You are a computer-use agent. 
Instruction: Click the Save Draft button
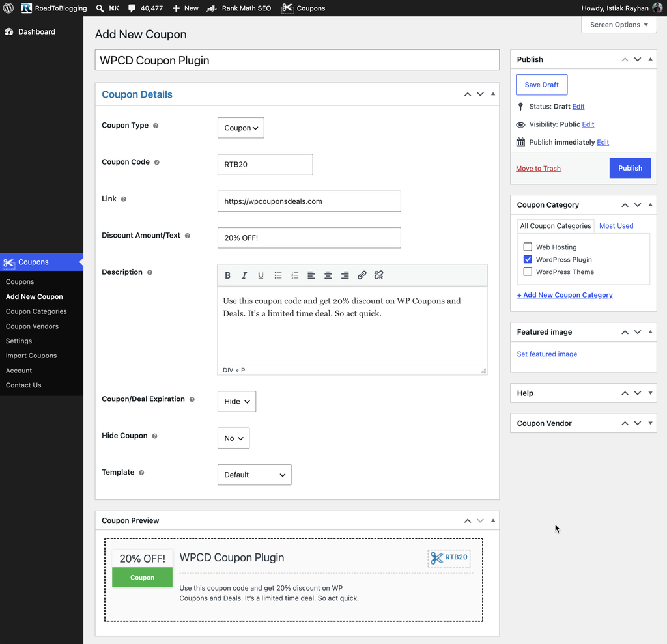(x=541, y=85)
